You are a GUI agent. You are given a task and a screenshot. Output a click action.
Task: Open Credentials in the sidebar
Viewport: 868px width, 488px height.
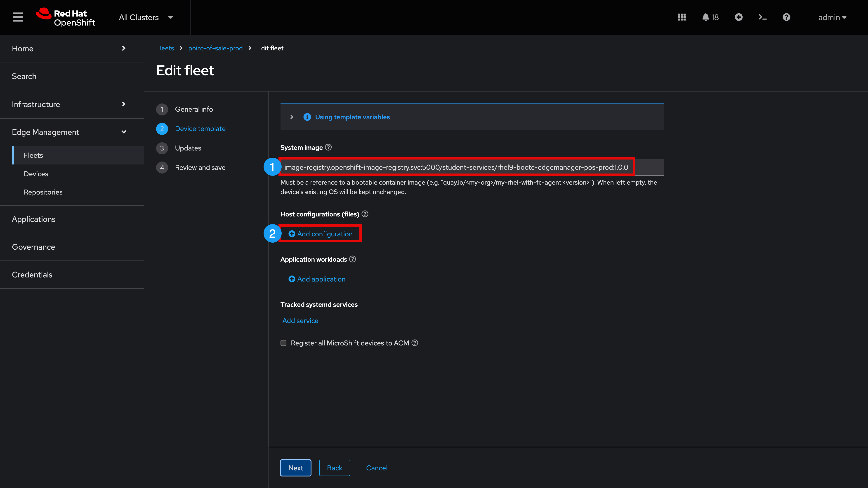[72, 275]
